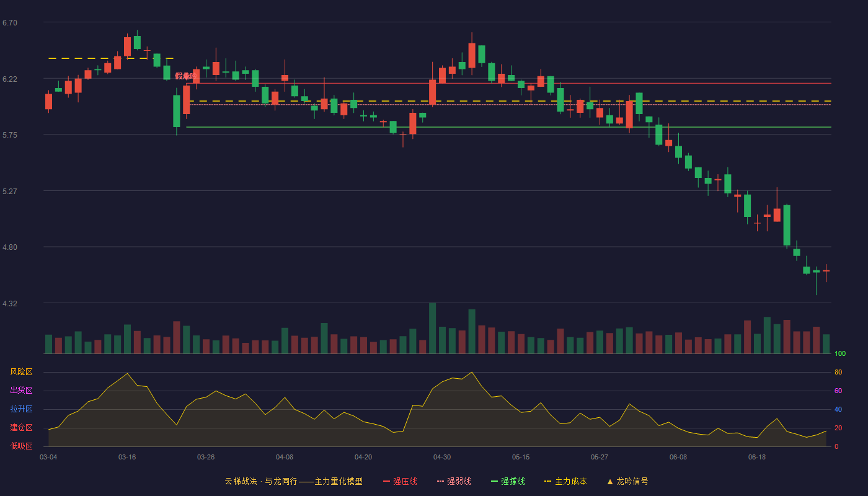The height and width of the screenshot is (496, 868).
Task: Click the 05-27 date axis label
Action: [600, 457]
